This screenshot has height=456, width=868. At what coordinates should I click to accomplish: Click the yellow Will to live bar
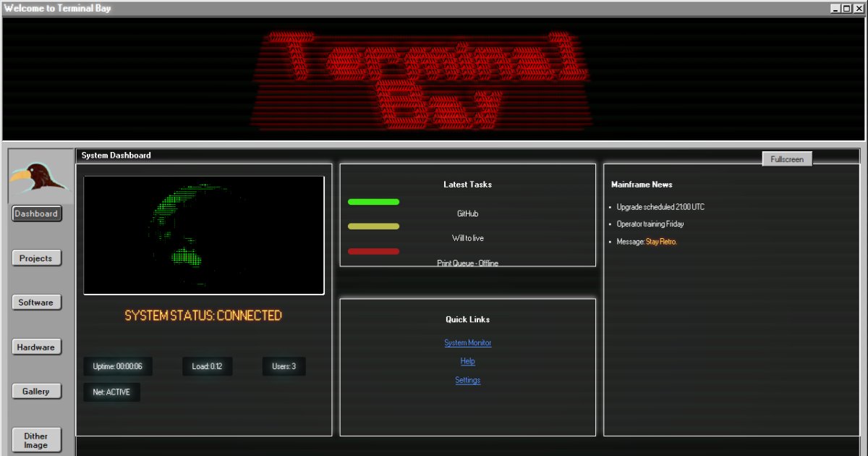click(373, 227)
